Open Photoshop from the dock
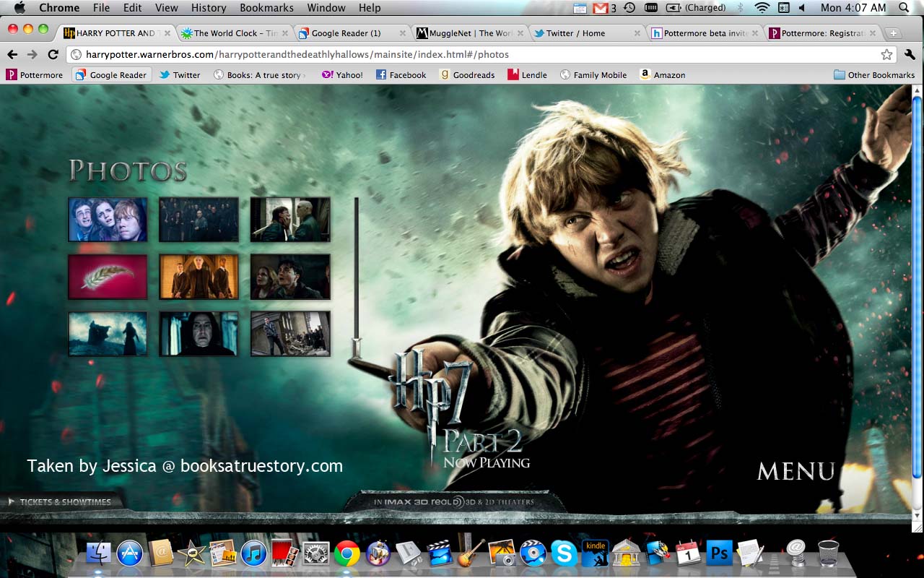Screen dimensions: 924x578 719,553
